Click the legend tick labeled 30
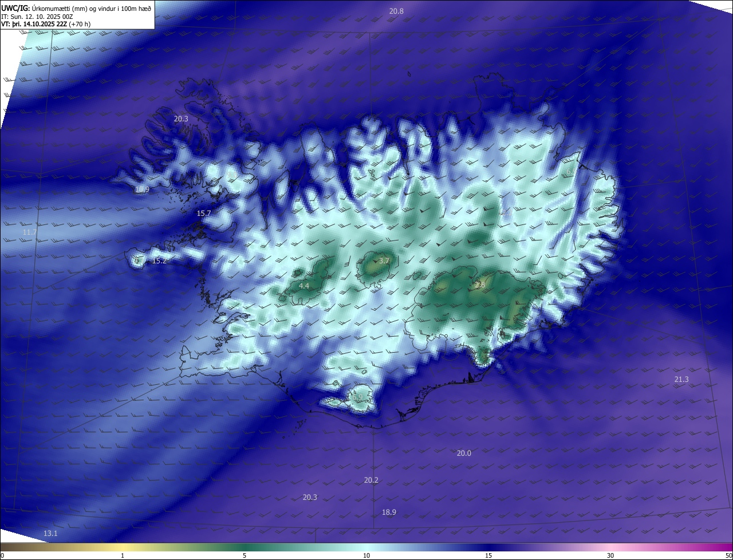 [x=610, y=555]
